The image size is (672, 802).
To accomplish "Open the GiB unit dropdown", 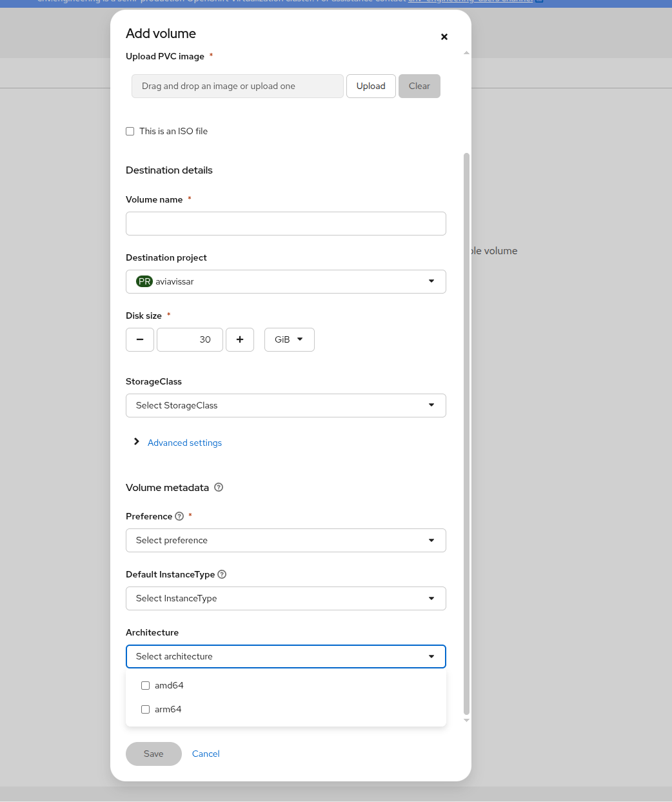I will (x=289, y=339).
